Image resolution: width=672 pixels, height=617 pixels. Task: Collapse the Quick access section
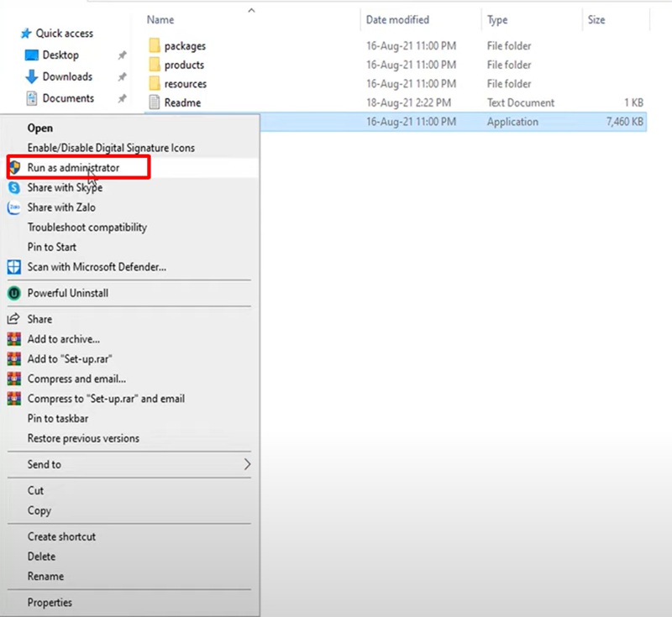tap(10, 33)
